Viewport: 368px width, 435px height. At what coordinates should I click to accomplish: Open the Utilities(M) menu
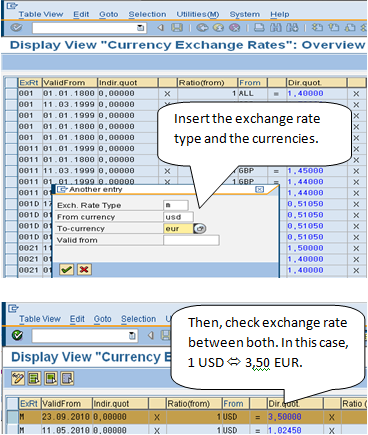coord(198,14)
